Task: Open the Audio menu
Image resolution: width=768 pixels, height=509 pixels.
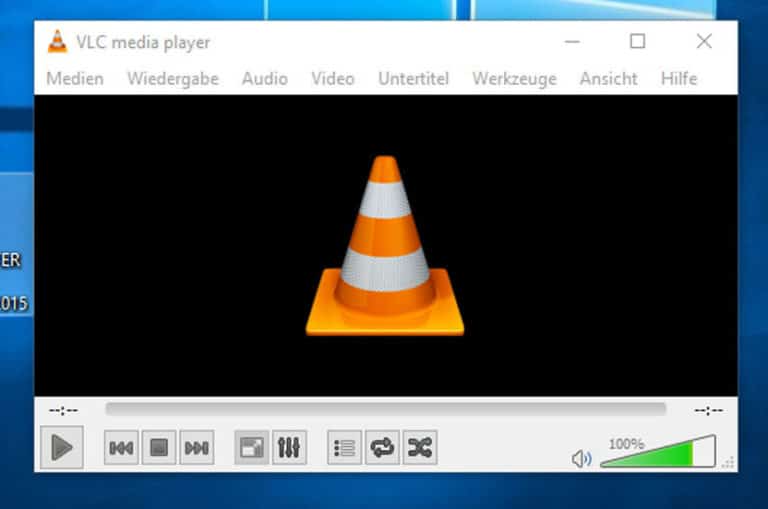Action: tap(265, 79)
